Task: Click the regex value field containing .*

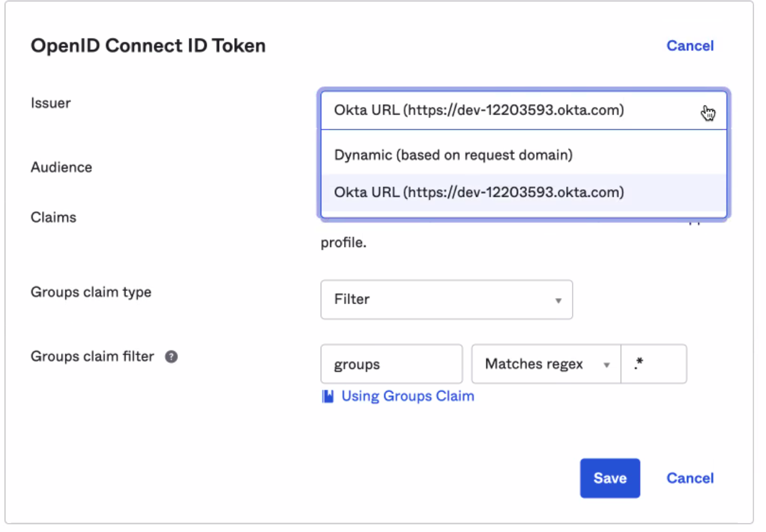Action: (653, 364)
